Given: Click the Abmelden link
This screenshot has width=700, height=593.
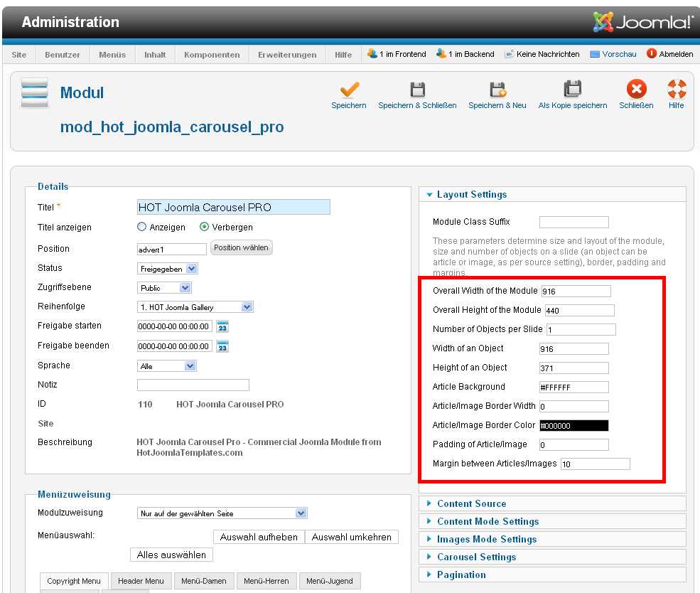Looking at the screenshot, I should coord(676,54).
